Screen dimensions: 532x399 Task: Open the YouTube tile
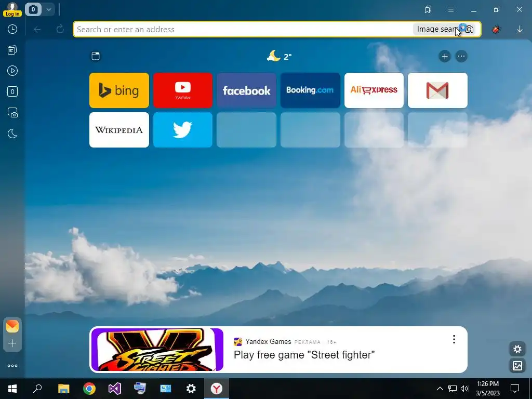click(183, 90)
